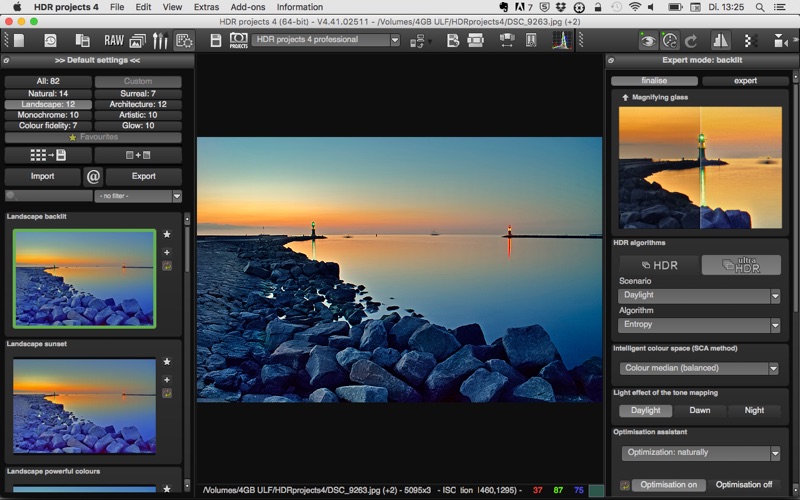Viewport: 800px width, 500px height.
Task: Click the @ email presets button
Action: point(93,177)
